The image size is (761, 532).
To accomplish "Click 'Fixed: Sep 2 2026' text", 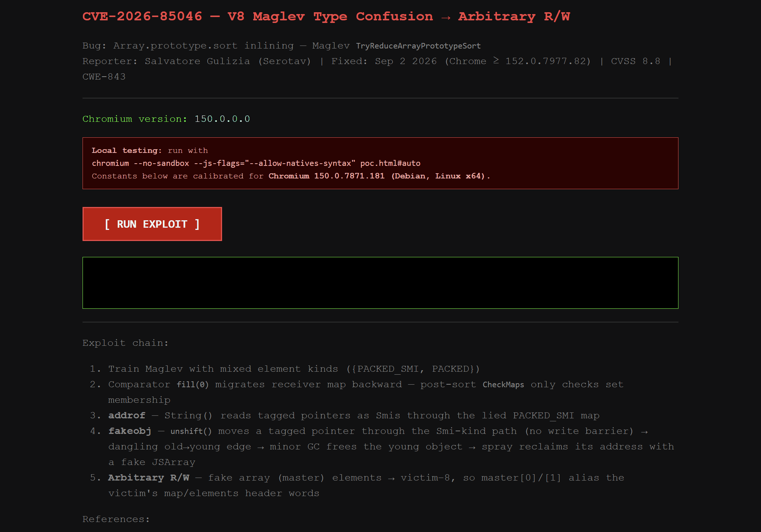I will pyautogui.click(x=384, y=61).
